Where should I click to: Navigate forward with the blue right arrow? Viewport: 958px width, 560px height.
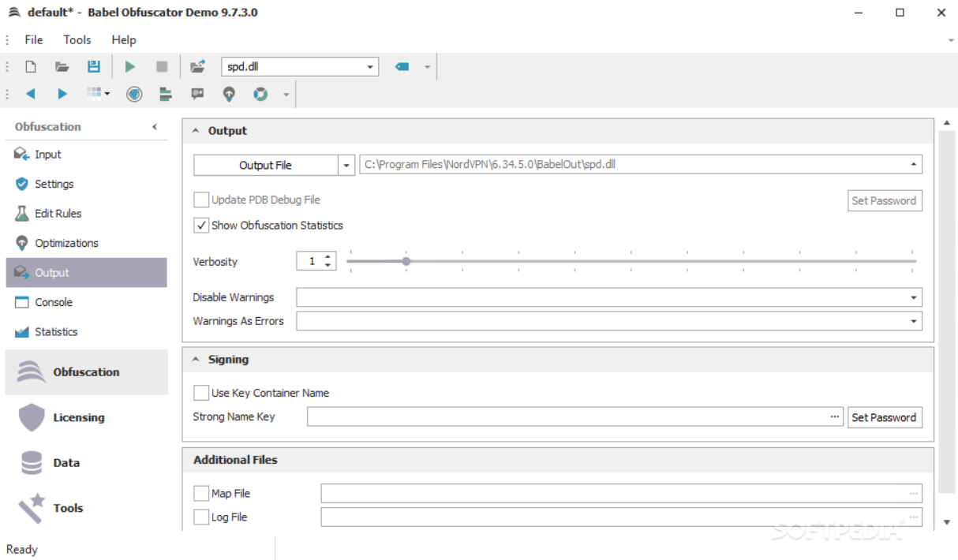[x=62, y=94]
